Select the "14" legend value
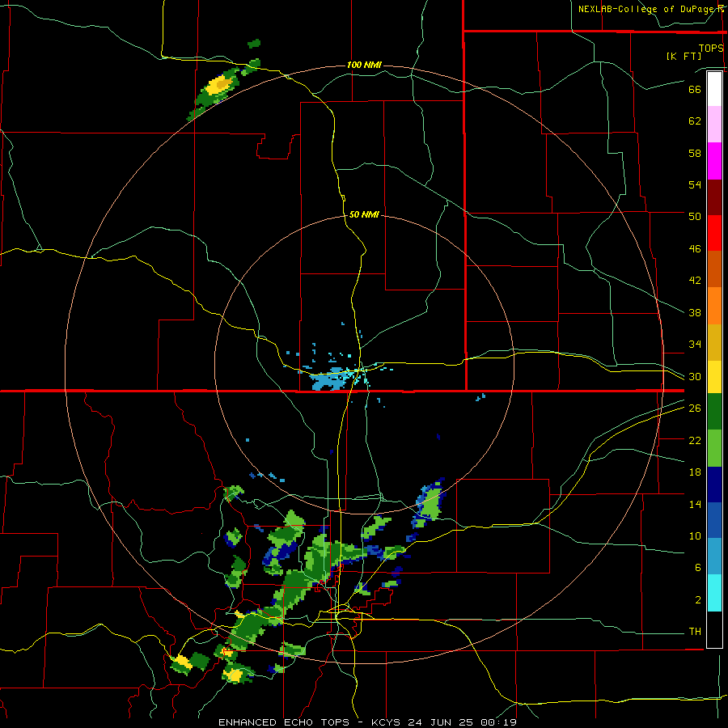This screenshot has width=728, height=728. click(x=695, y=504)
